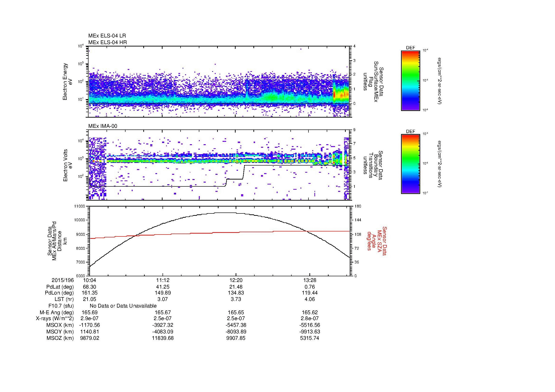This screenshot has height=392, width=555.
Task: Select X-rays value 2.8e-07
Action: pos(310,318)
